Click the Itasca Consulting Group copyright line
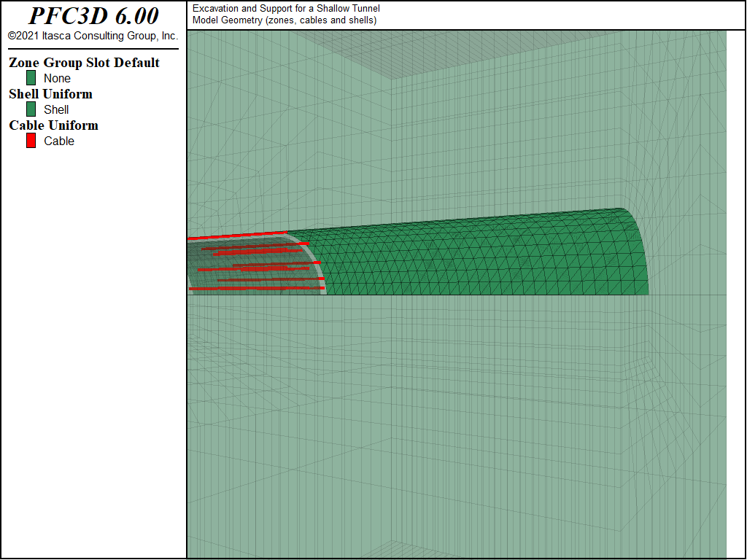 click(93, 36)
